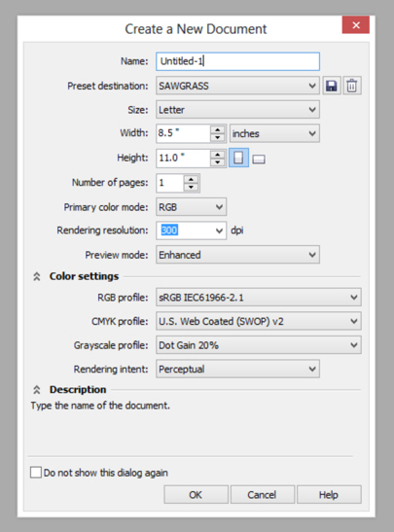Collapse the Description section

[37, 390]
